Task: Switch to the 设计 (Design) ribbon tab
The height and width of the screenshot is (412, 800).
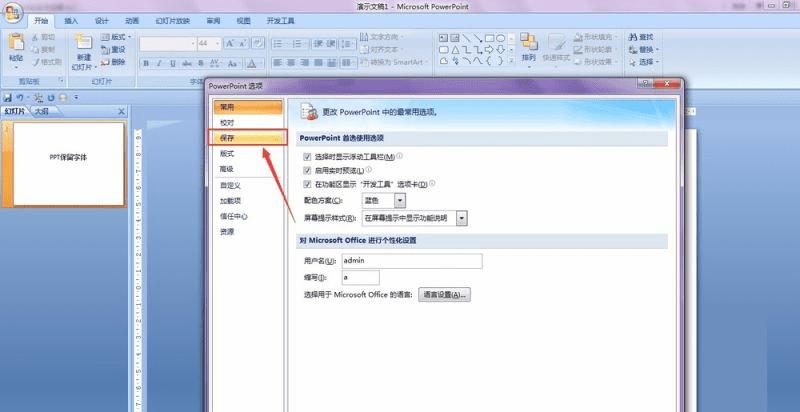Action: coord(102,21)
